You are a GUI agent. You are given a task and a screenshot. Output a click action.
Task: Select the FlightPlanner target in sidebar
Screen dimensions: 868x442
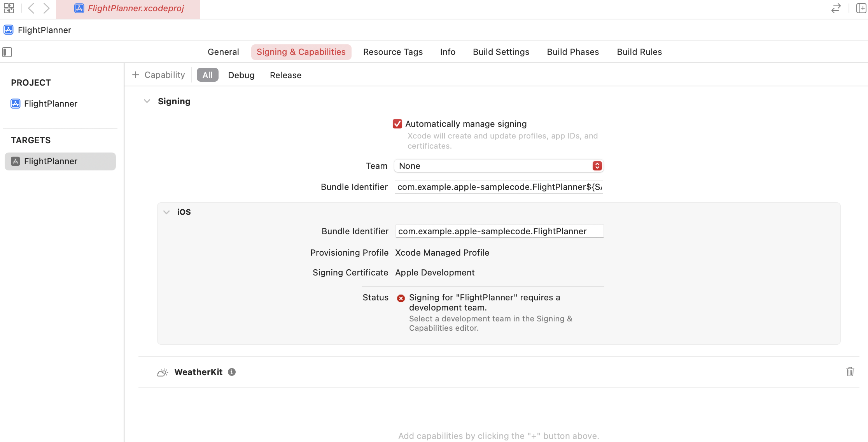[x=60, y=161]
